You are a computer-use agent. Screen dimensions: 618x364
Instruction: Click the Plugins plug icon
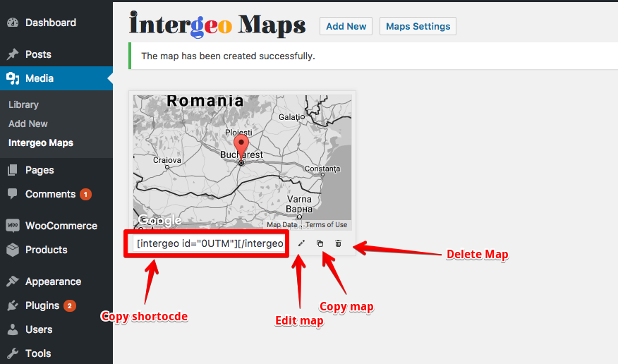(13, 305)
